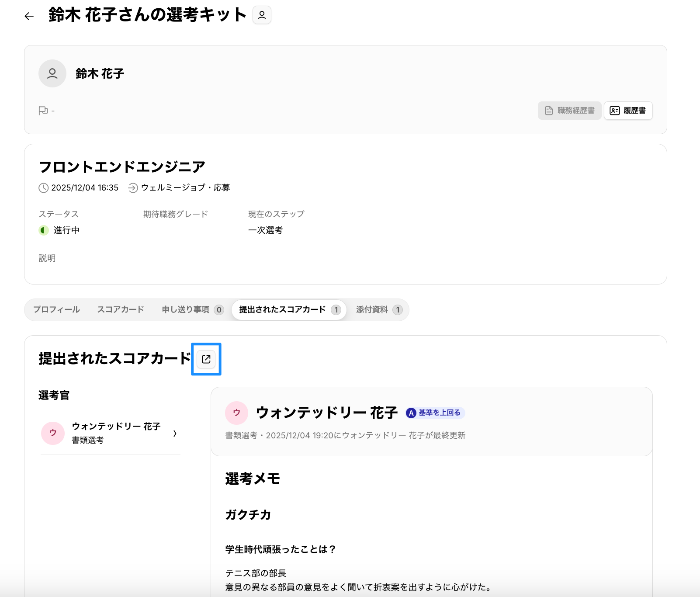The height and width of the screenshot is (597, 700).
Task: Select the 提出されたスコアカード tab
Action: (289, 309)
